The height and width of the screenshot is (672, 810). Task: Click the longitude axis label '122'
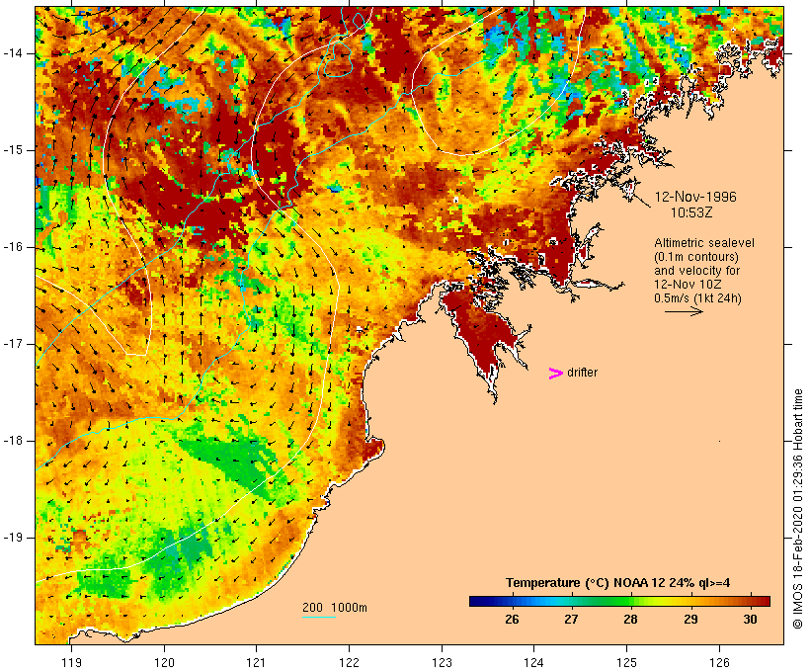click(349, 662)
